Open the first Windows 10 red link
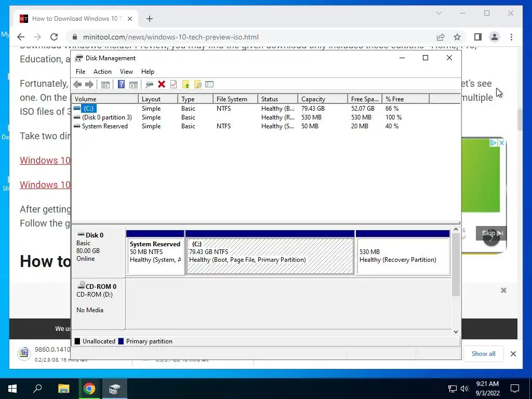This screenshot has width=532, height=399. (x=45, y=160)
